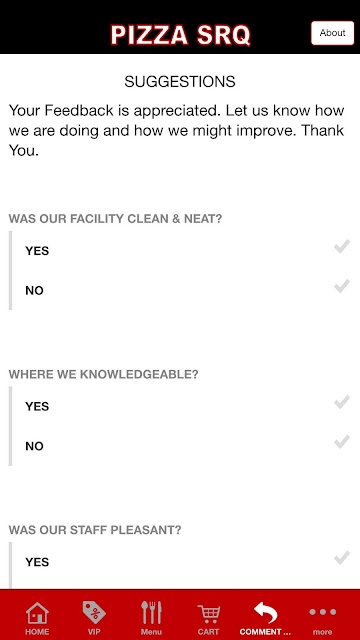Open the CART shopping cart icon
This screenshot has height=640, width=360.
[209, 614]
